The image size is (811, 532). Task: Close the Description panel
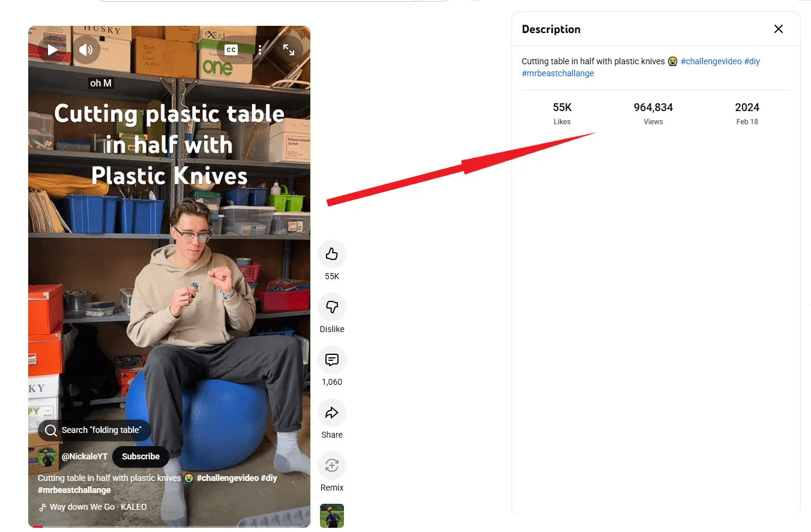pos(779,29)
